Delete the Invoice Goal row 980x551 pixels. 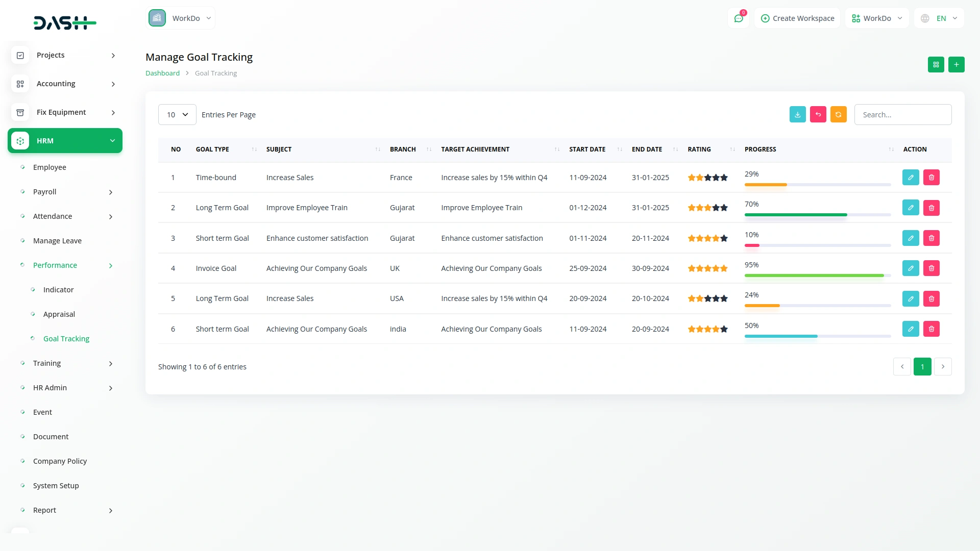pos(931,268)
